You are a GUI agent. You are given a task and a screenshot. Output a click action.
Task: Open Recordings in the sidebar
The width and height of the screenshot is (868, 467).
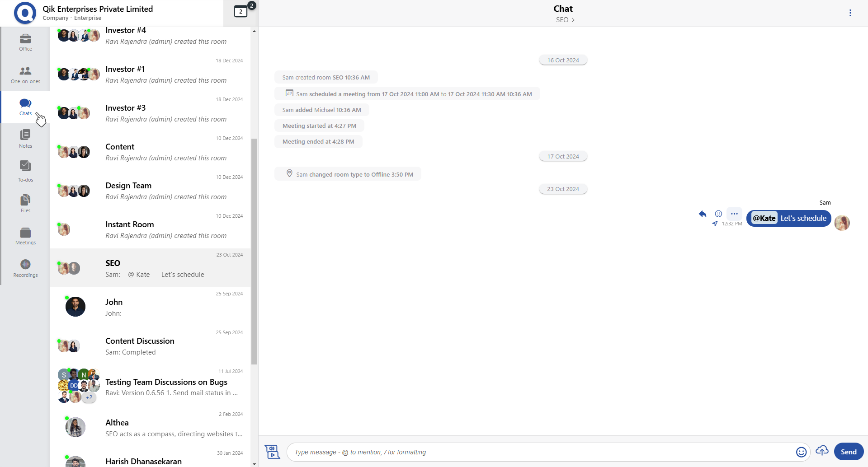coord(25,268)
